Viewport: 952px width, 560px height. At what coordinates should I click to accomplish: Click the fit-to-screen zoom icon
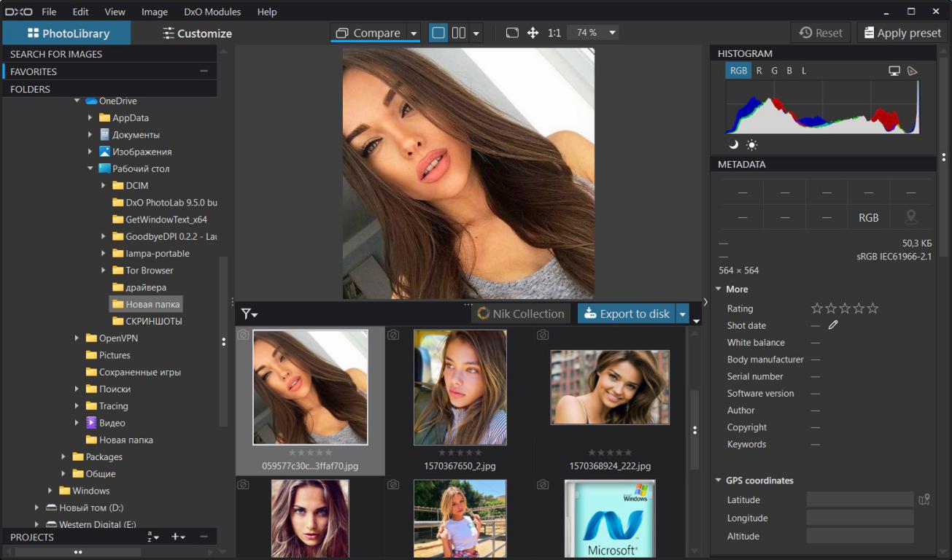[512, 33]
